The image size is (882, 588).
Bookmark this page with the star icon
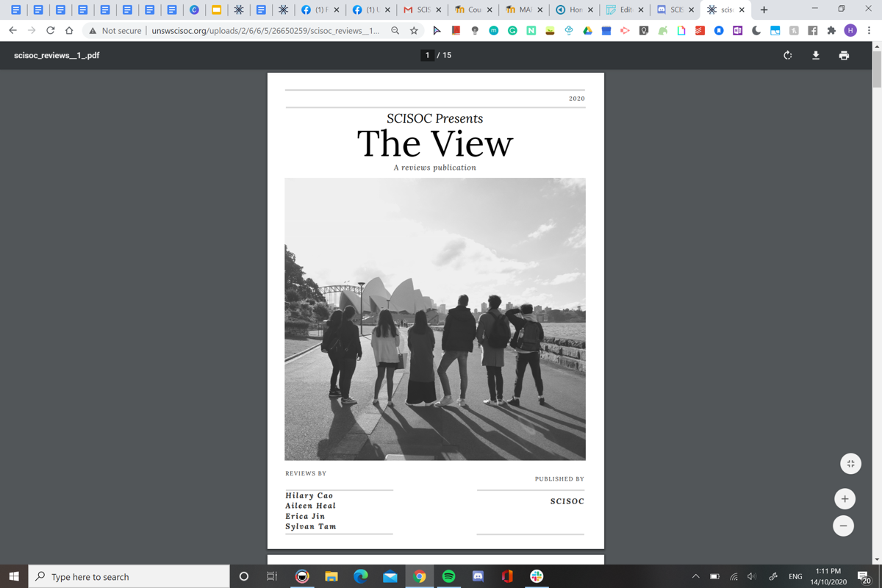(x=414, y=31)
